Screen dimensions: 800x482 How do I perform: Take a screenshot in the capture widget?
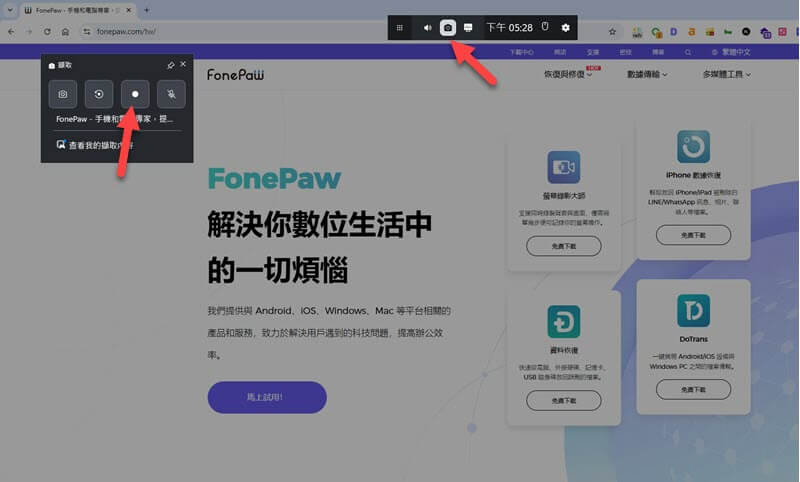click(63, 94)
